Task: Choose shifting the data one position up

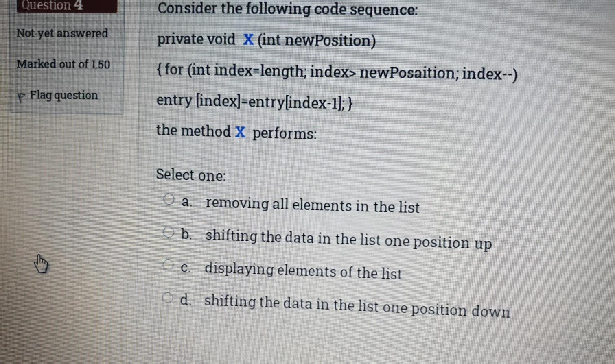Action: [x=349, y=241]
